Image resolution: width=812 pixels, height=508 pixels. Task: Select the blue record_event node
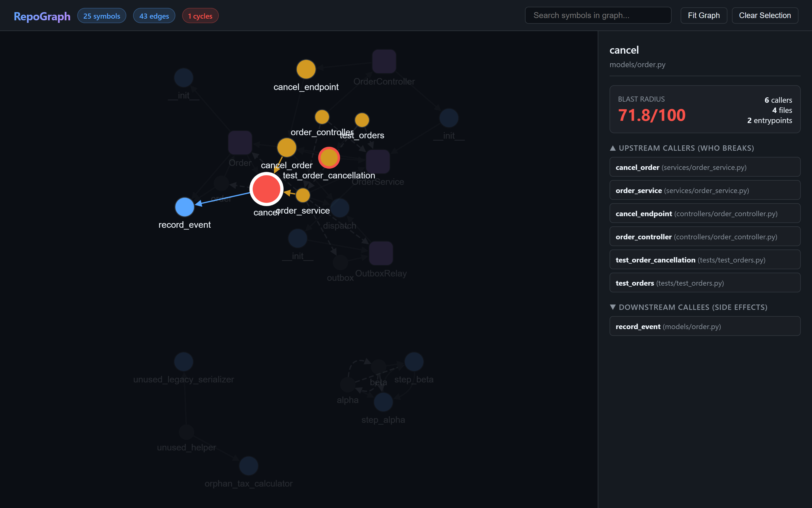[185, 207]
